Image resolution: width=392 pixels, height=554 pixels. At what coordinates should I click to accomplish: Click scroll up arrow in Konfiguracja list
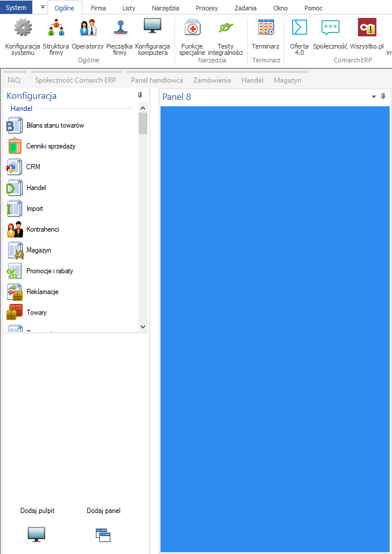tap(143, 108)
